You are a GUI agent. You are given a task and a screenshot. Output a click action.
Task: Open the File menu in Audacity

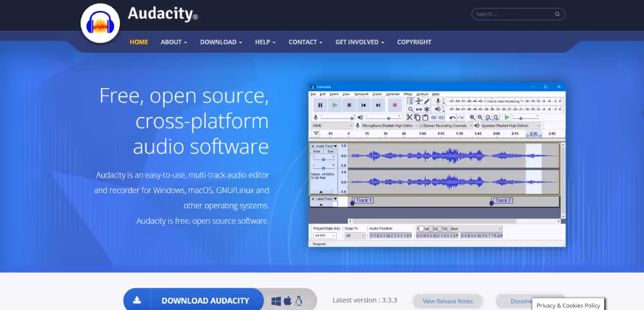tap(313, 95)
